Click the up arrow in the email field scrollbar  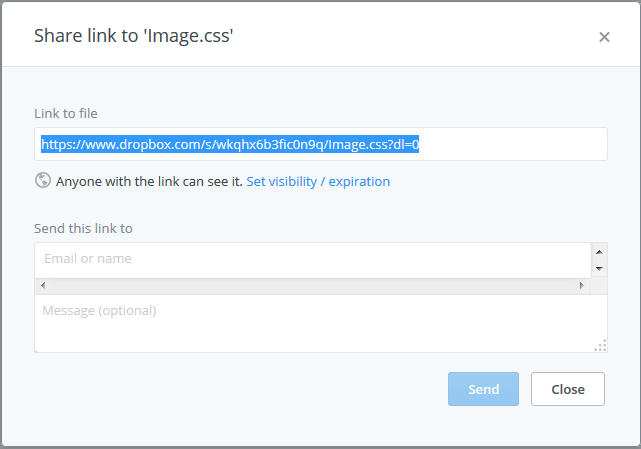[x=599, y=252]
